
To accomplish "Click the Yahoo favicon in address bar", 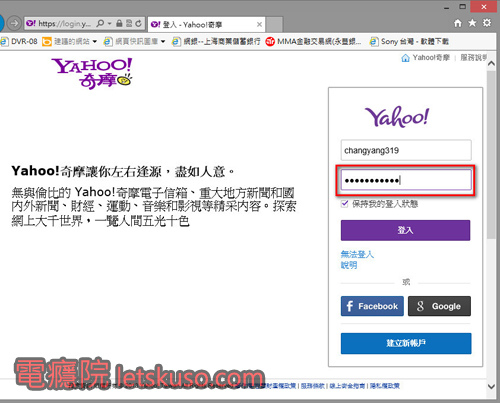I will (x=31, y=23).
